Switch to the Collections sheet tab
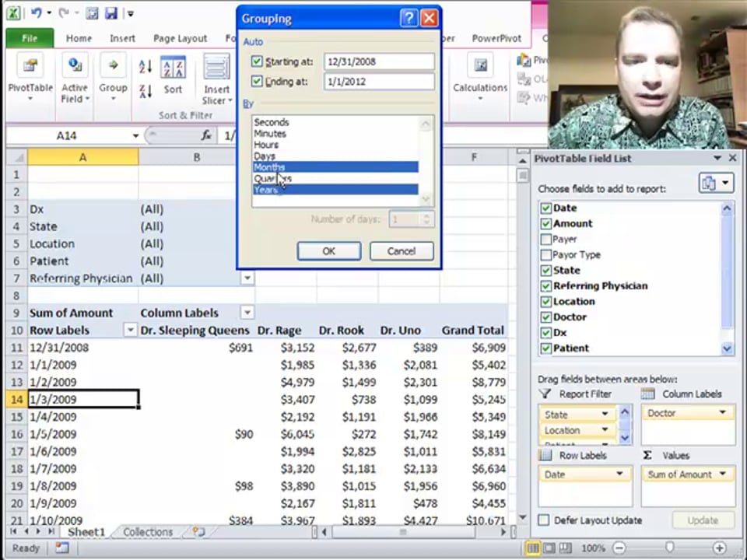The height and width of the screenshot is (560, 747). point(148,531)
